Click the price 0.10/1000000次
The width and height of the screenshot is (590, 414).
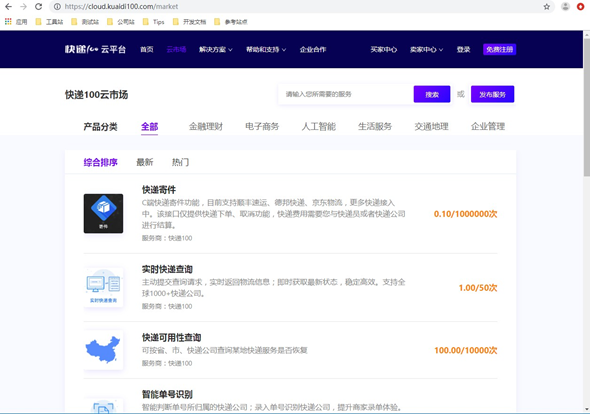[x=465, y=214]
